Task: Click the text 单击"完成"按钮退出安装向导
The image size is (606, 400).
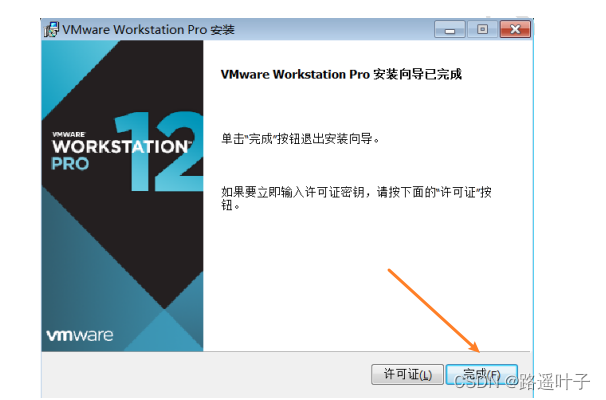Action: (300, 138)
